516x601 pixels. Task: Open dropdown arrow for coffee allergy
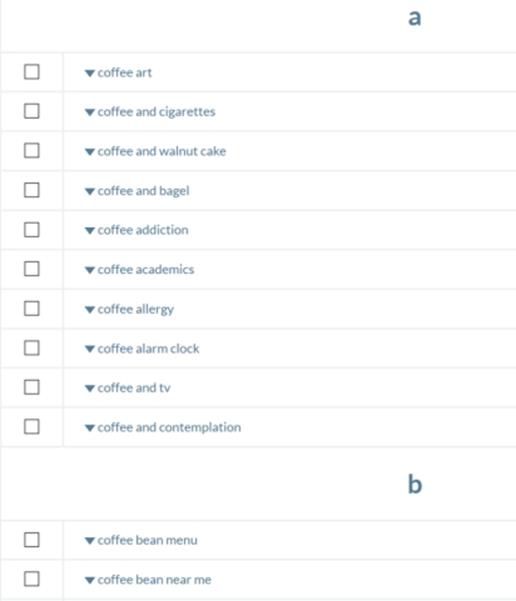(x=90, y=310)
